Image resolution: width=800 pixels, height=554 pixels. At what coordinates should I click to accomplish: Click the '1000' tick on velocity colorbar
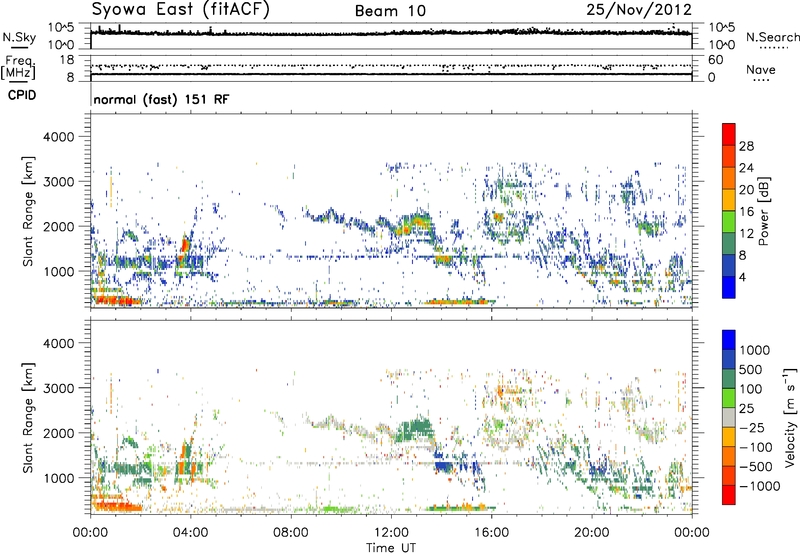point(755,350)
